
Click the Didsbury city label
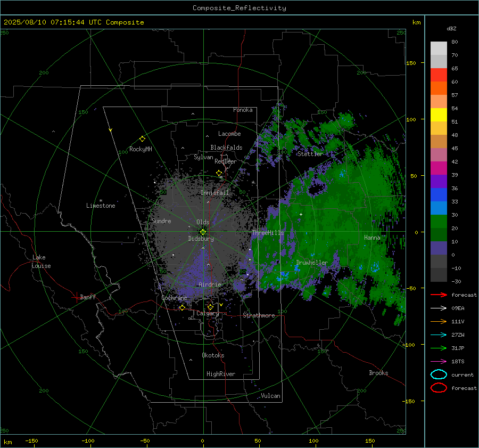click(201, 239)
